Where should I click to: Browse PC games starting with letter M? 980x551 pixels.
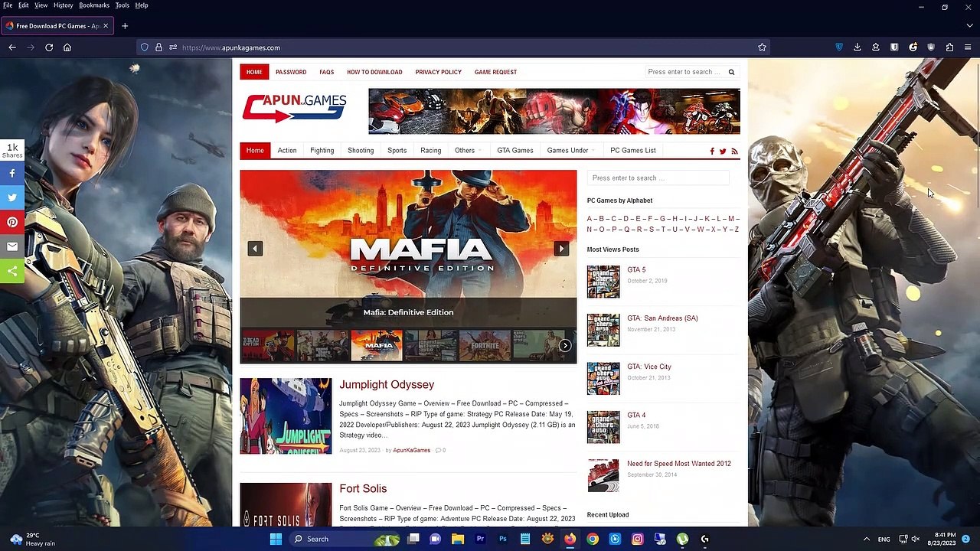point(731,219)
